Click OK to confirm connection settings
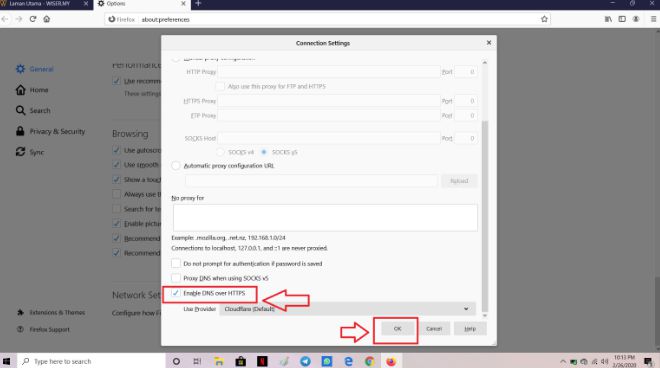Image resolution: width=660 pixels, height=368 pixels. (x=397, y=328)
